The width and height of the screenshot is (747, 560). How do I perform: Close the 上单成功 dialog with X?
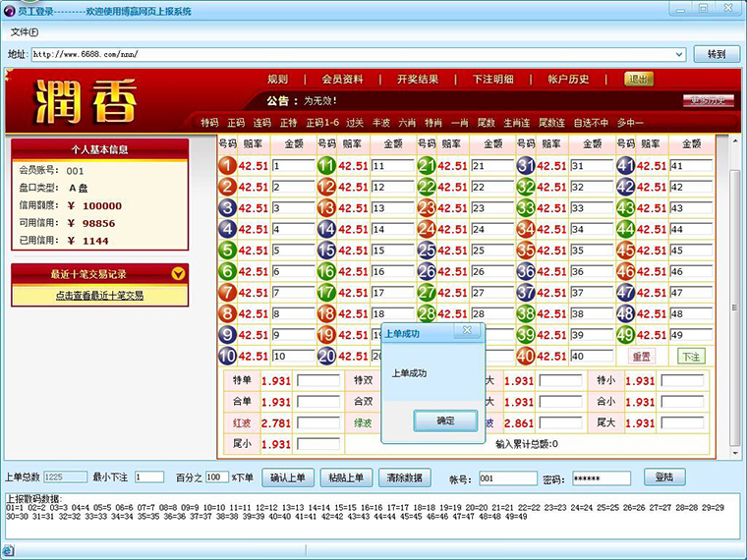(x=468, y=333)
